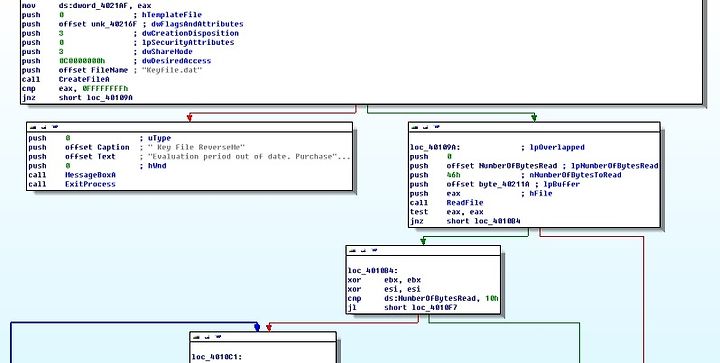Click the node color icon on the MessageBoxA block

[x=33, y=127]
